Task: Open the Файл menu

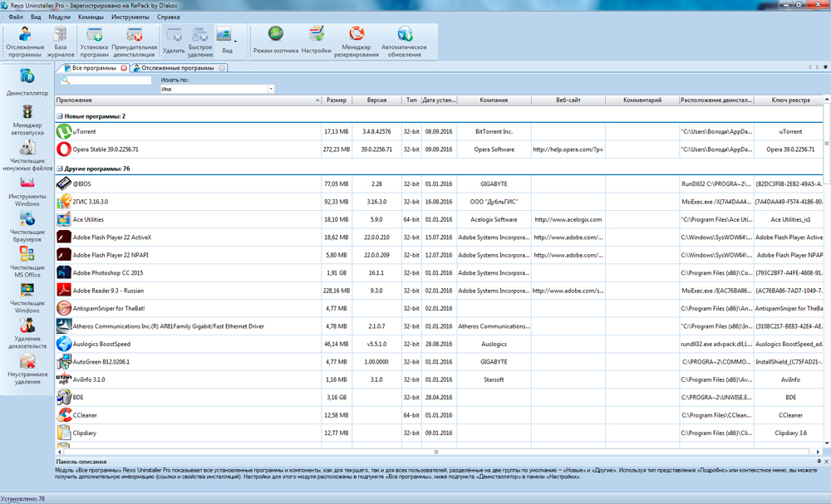Action: [15, 17]
